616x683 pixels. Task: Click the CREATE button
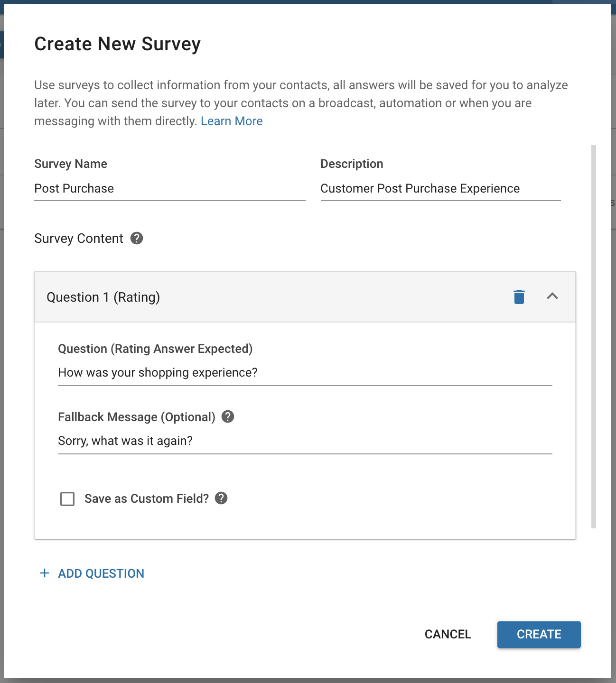click(x=539, y=634)
